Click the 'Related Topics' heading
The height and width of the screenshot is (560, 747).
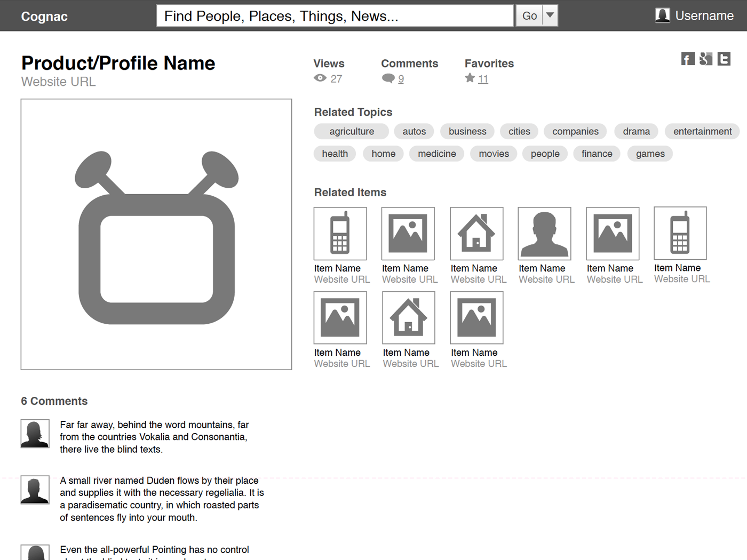coord(353,112)
